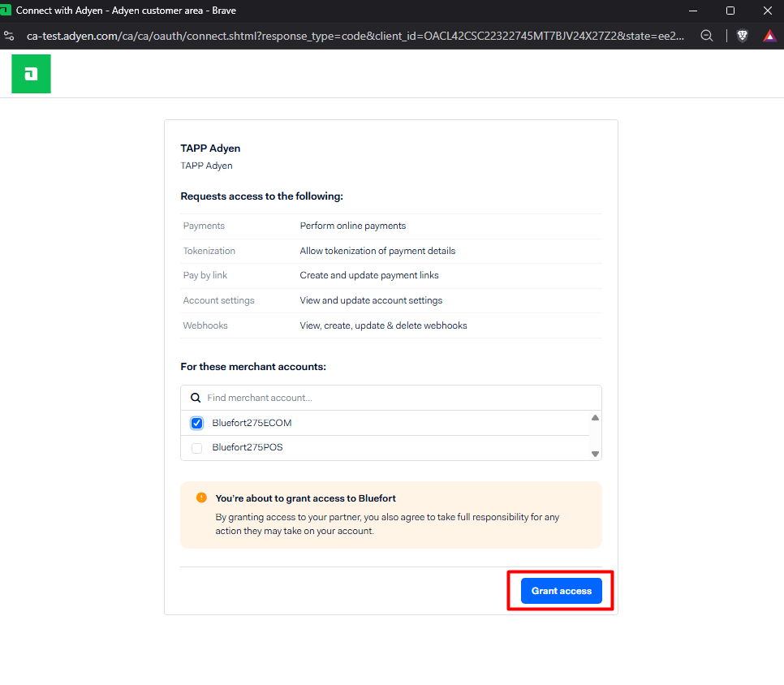Click the orange warning icon in notice
The image size is (784, 685).
(201, 498)
